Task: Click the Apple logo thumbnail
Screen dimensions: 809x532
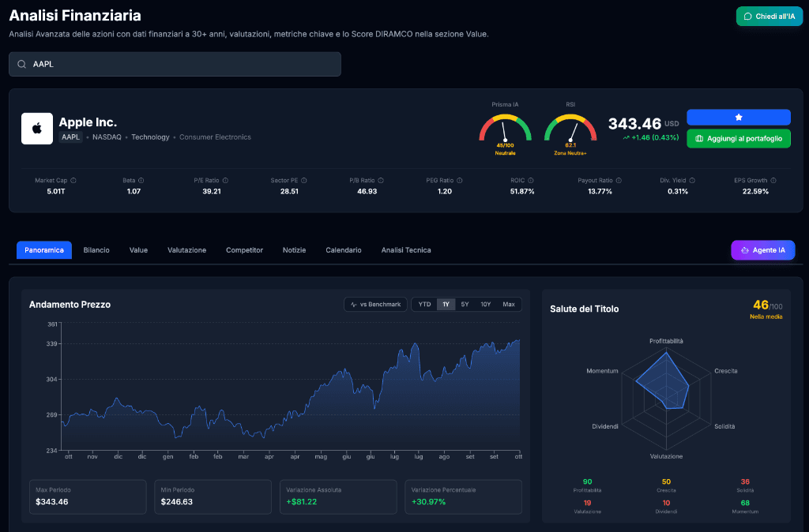Action: 37,129
